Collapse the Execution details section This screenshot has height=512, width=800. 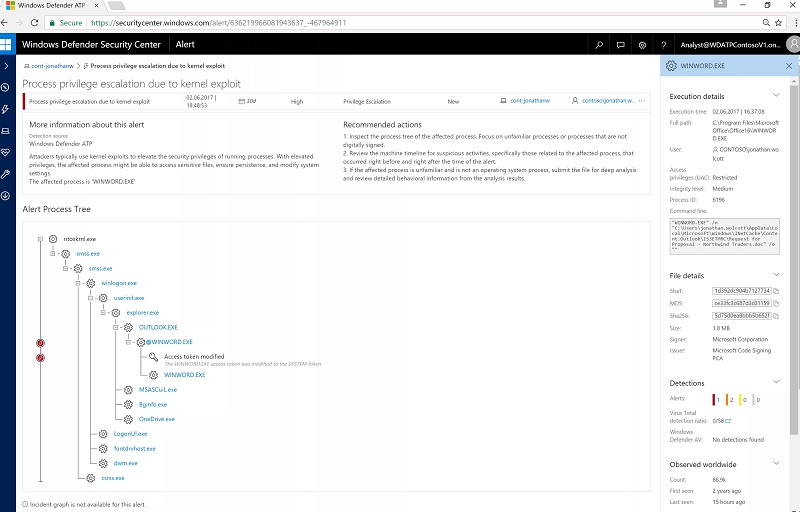point(776,95)
